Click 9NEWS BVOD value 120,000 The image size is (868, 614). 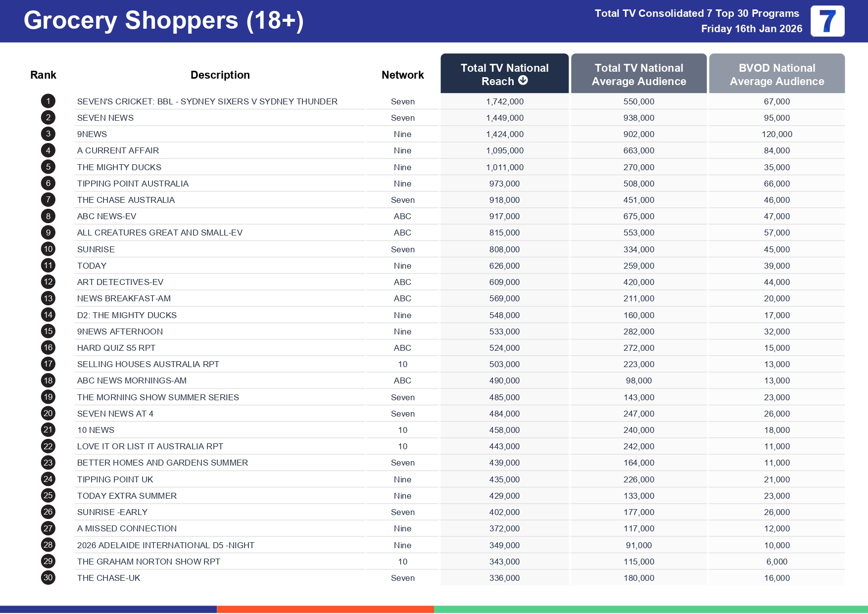click(x=776, y=134)
